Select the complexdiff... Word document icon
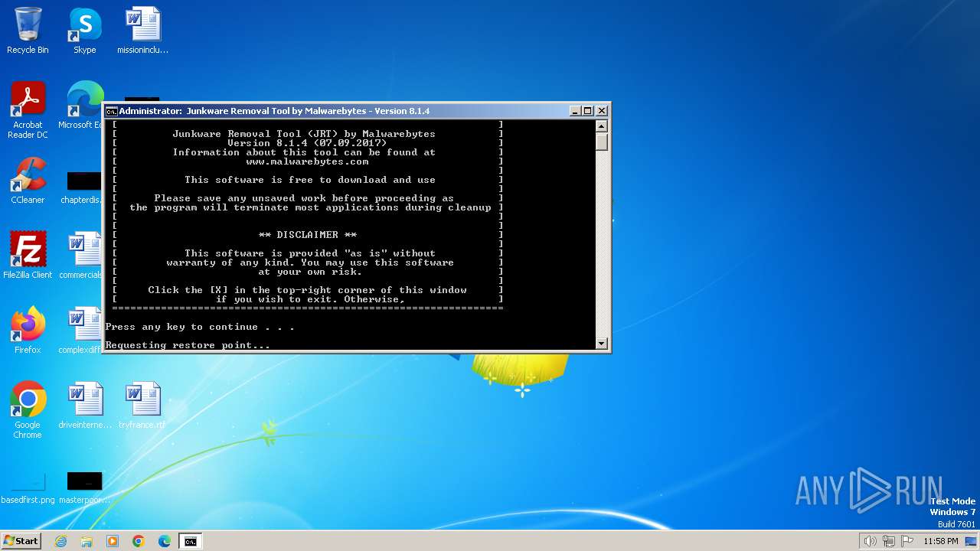980x551 pixels. pos(81,331)
